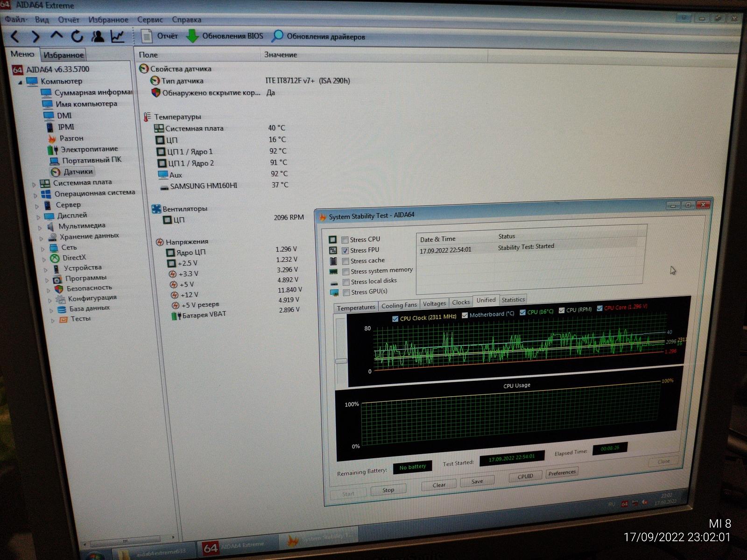This screenshot has height=560, width=747.
Task: Expand the Системная плата node
Action: tap(34, 184)
